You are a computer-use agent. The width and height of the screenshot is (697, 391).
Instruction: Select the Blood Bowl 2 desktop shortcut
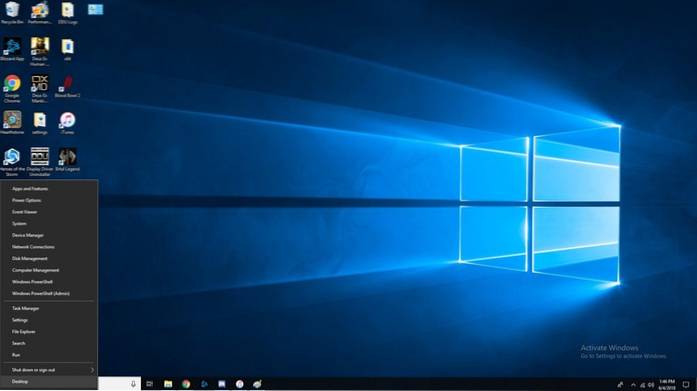coord(68,86)
